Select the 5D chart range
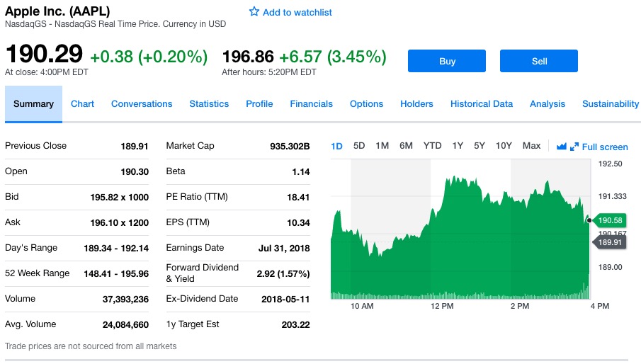The height and width of the screenshot is (364, 641). [x=359, y=146]
